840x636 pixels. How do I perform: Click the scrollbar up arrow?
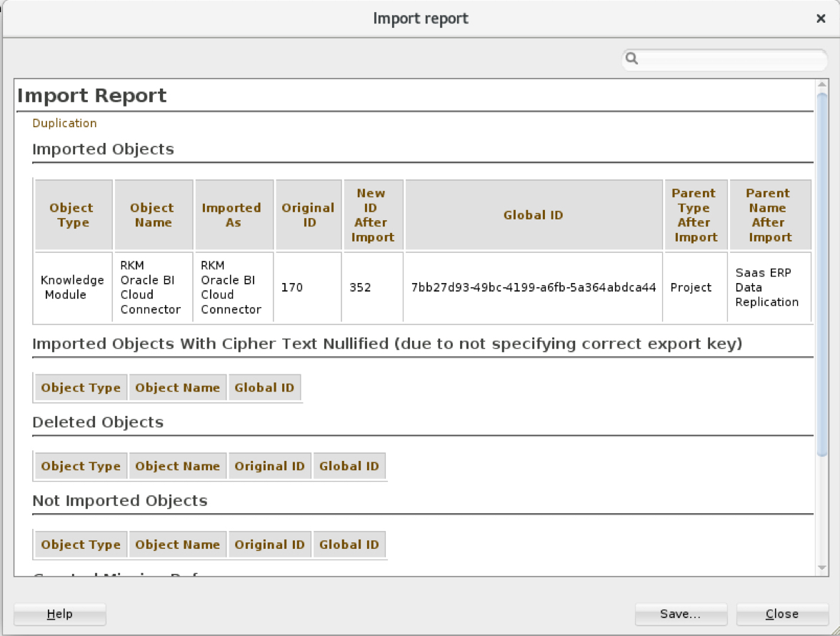coord(821,85)
